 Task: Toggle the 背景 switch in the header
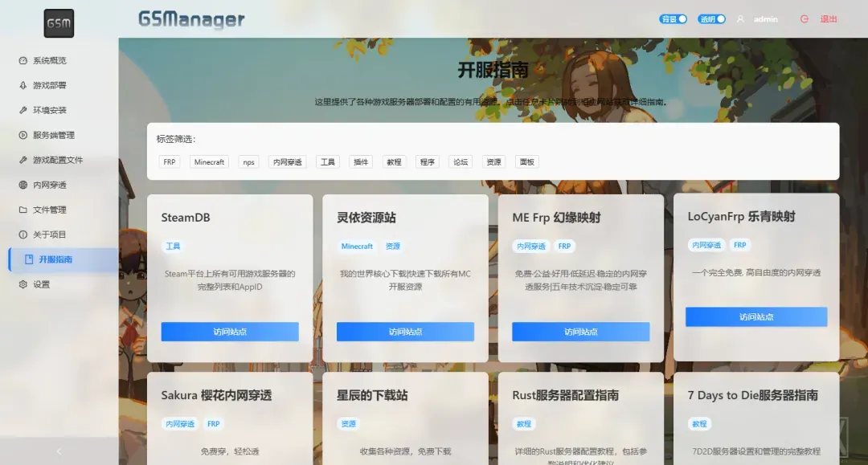coord(673,18)
